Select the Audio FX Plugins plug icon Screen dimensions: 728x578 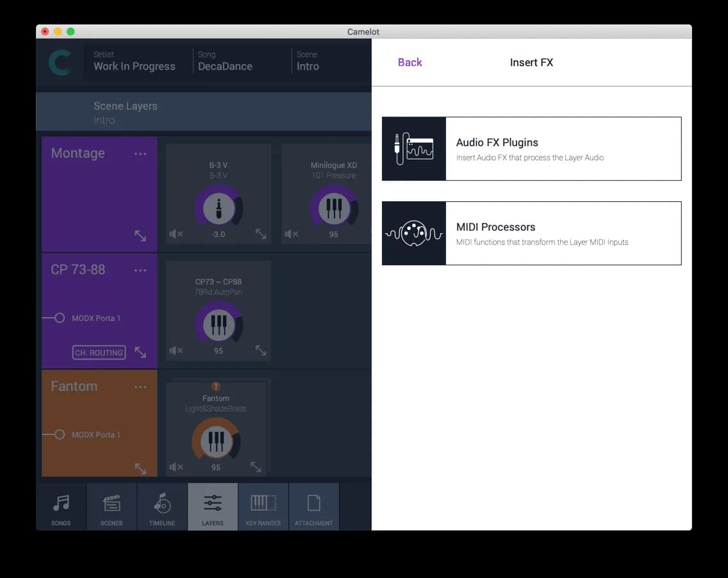(413, 148)
